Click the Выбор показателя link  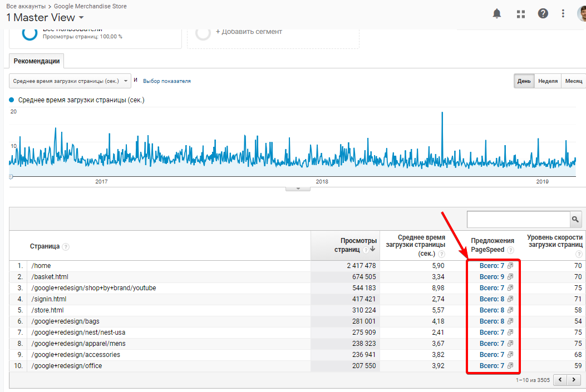tap(167, 81)
